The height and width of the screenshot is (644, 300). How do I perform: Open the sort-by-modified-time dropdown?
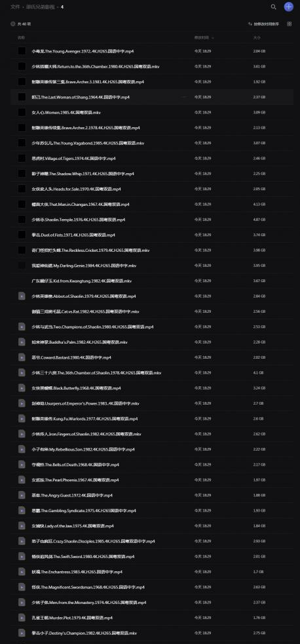point(263,24)
